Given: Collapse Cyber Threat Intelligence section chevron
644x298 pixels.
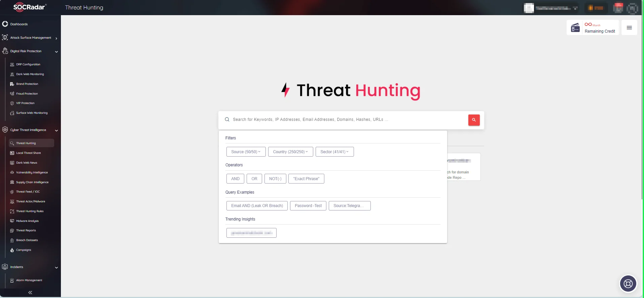Looking at the screenshot, I should (x=56, y=130).
